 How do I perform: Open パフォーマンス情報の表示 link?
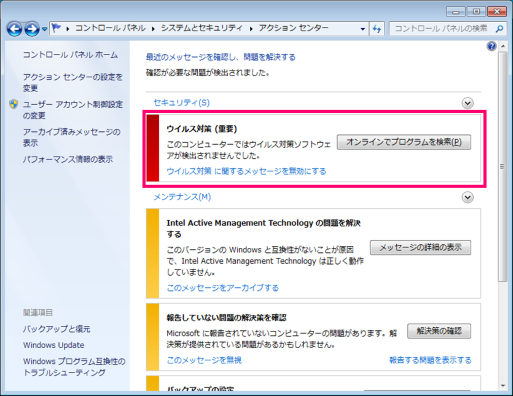point(68,159)
